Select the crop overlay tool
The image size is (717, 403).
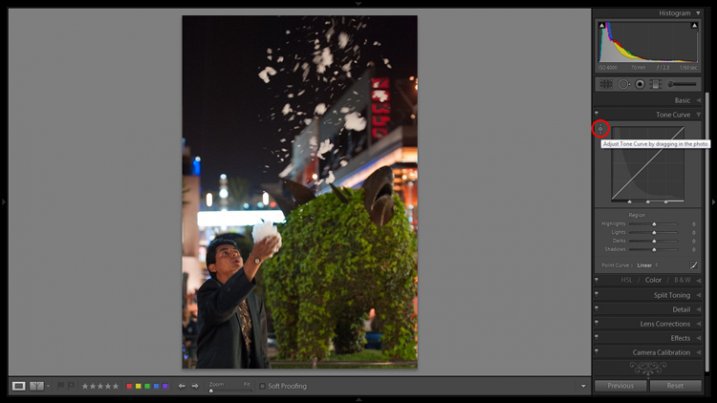(605, 84)
